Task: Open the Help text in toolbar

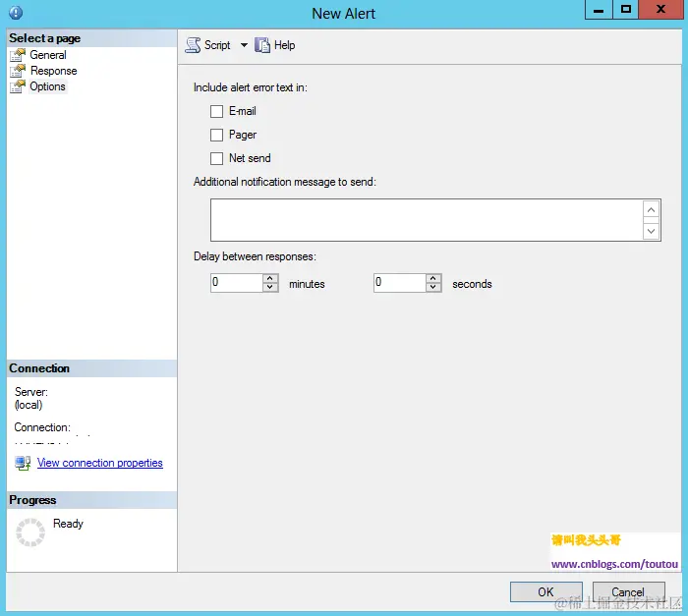Action: [x=284, y=45]
